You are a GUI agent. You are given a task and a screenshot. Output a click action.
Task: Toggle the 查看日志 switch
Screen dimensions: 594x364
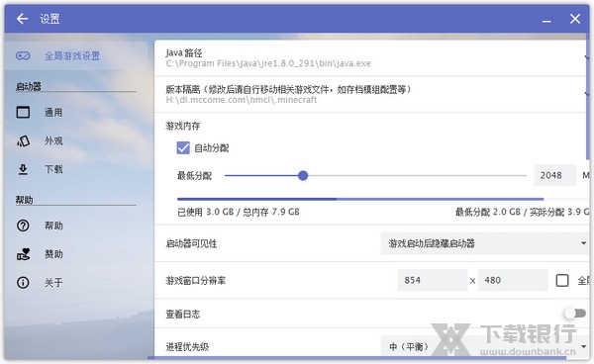click(x=574, y=314)
